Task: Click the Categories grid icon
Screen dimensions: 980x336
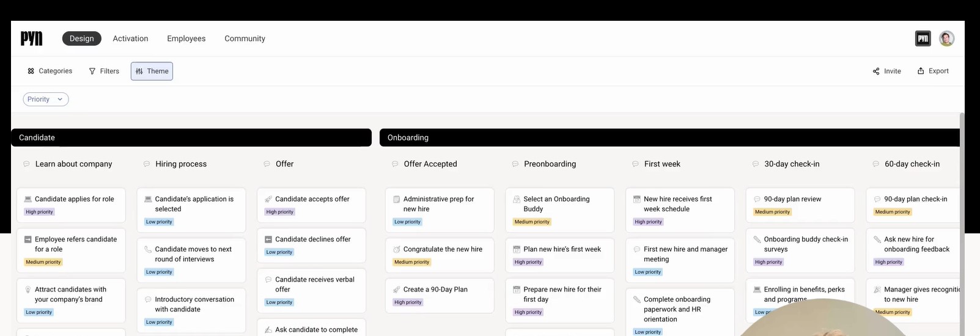Action: [x=31, y=71]
